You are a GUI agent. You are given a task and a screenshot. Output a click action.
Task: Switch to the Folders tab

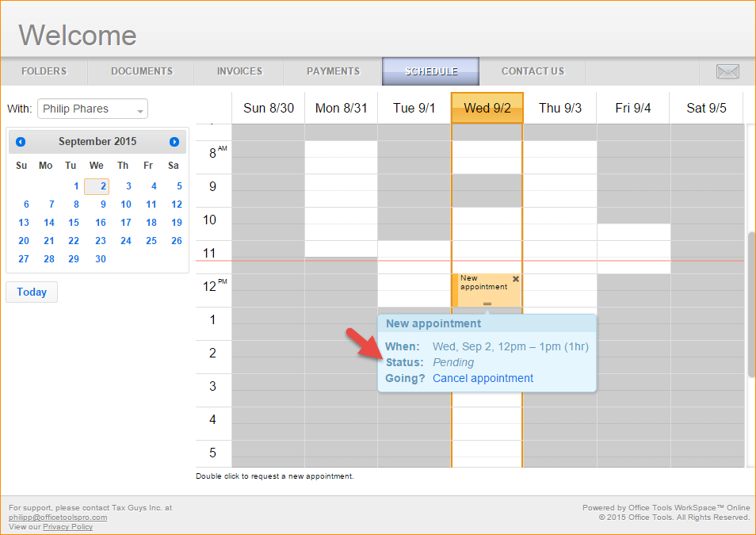coord(44,71)
